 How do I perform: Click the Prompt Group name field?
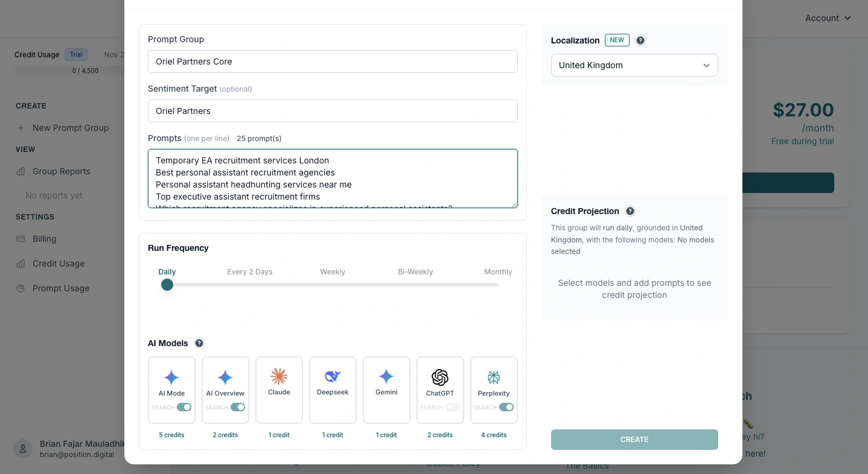(333, 62)
